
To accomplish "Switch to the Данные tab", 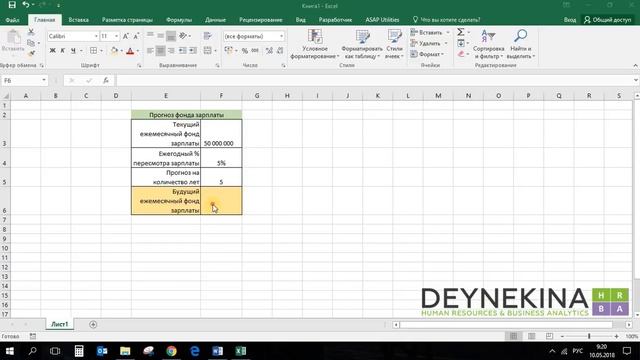I will pos(216,20).
